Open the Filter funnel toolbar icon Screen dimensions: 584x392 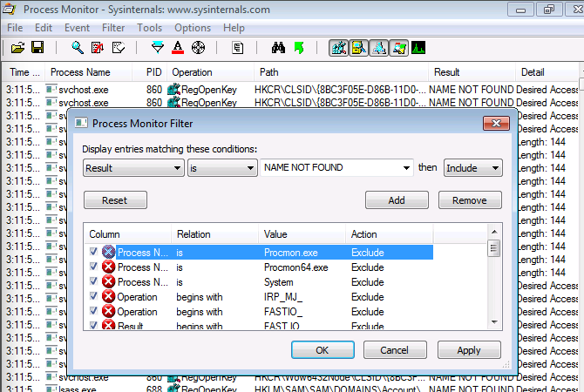point(158,48)
